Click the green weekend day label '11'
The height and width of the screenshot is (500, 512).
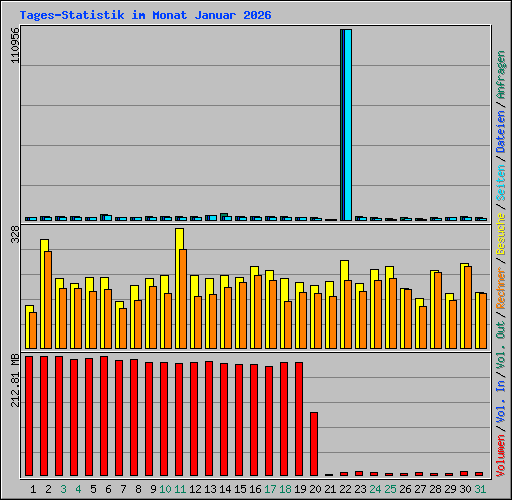[180, 489]
